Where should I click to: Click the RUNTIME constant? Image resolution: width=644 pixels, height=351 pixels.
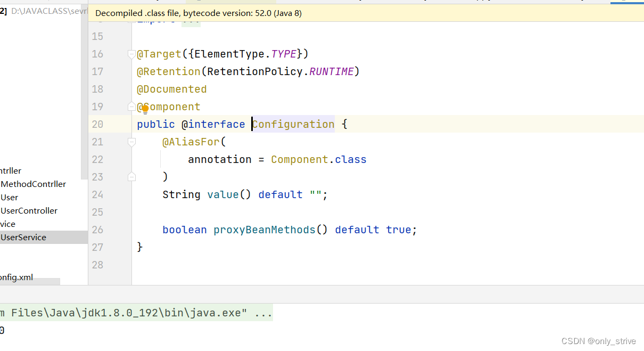(x=332, y=71)
